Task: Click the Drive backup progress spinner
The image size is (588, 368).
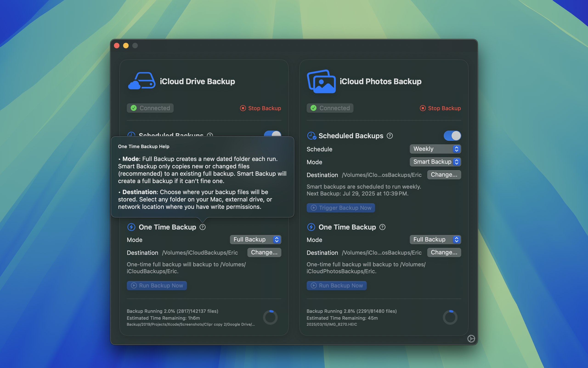Action: coord(270,317)
